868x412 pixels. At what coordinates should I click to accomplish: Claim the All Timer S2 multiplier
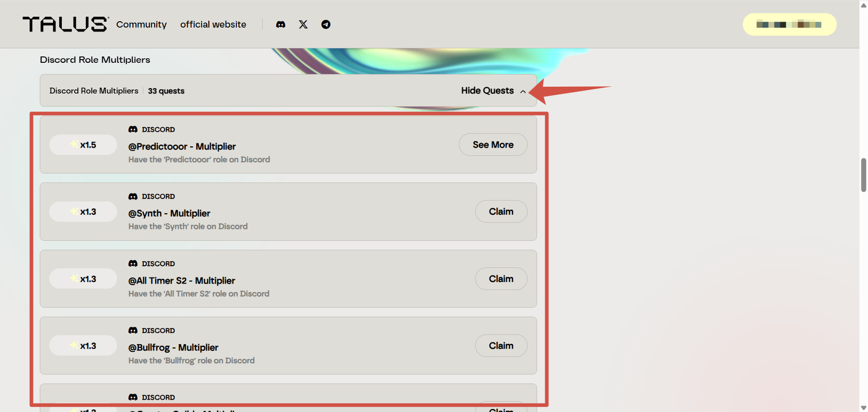501,279
